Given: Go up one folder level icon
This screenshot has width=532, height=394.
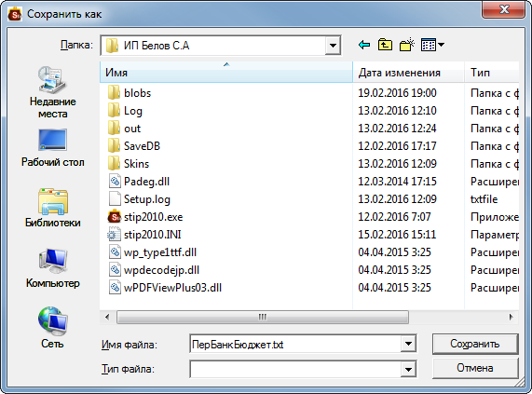Looking at the screenshot, I should coord(385,45).
